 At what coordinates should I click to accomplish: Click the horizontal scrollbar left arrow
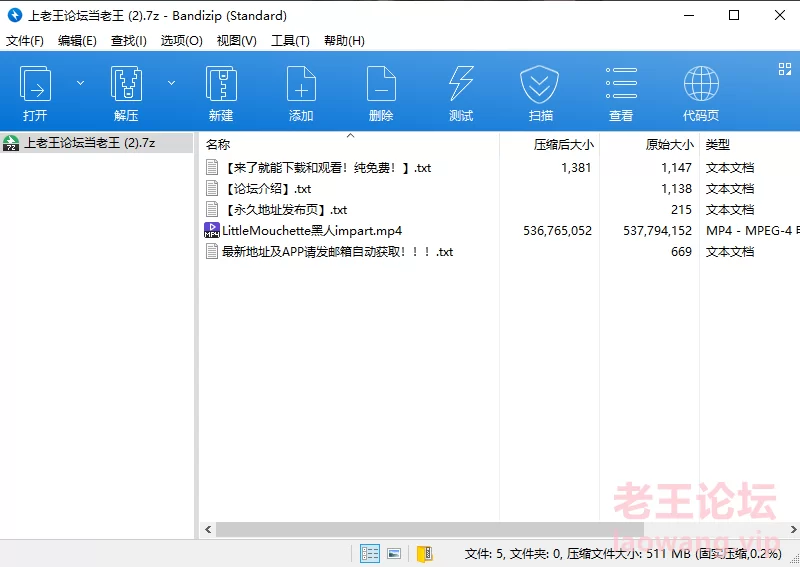208,529
